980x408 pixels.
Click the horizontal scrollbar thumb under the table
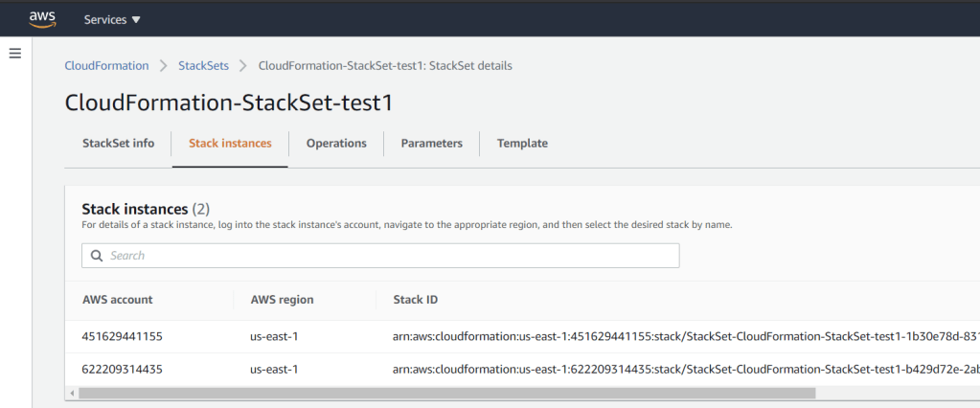pos(445,393)
